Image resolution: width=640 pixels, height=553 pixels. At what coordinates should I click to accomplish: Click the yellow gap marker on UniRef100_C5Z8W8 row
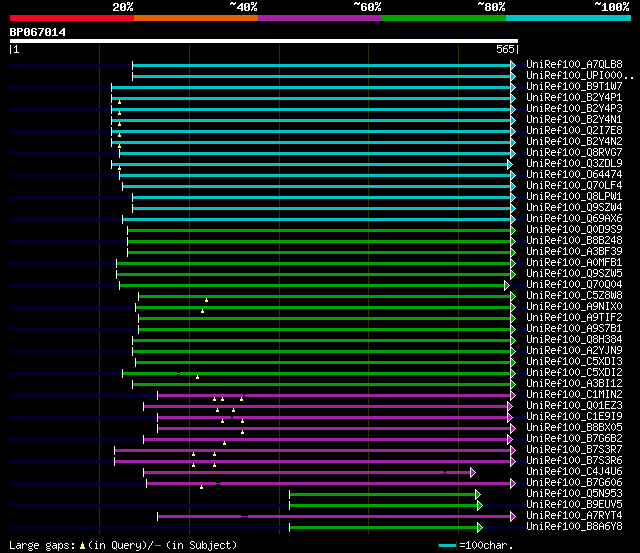tap(207, 300)
